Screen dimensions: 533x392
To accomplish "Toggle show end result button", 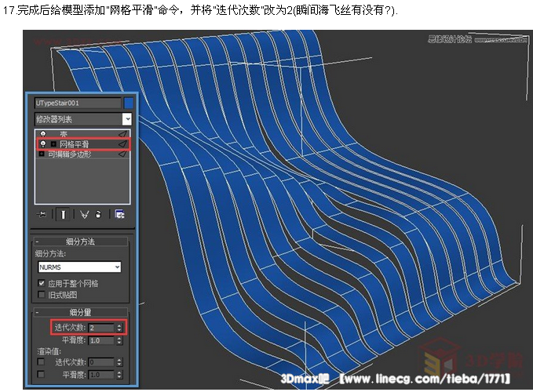I will pos(63,215).
